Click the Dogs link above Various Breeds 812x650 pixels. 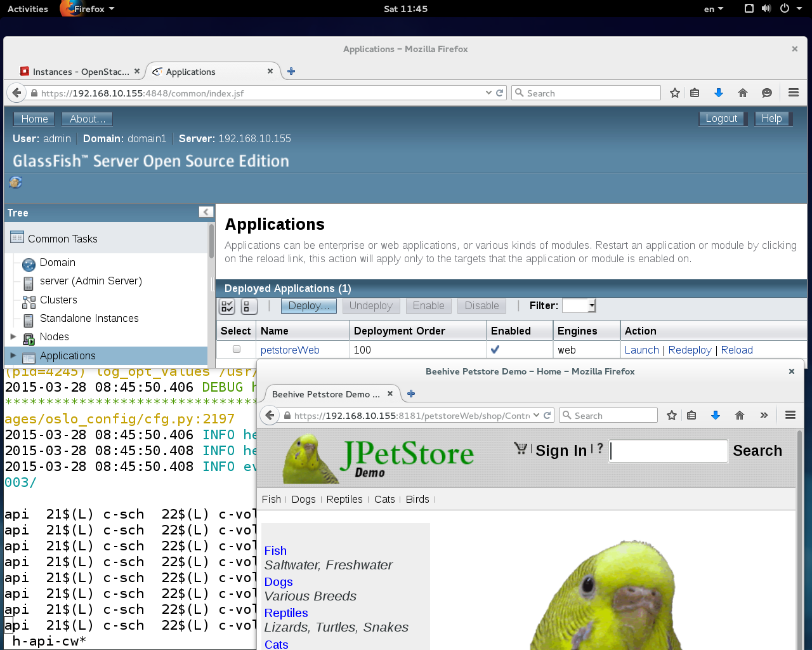(278, 581)
